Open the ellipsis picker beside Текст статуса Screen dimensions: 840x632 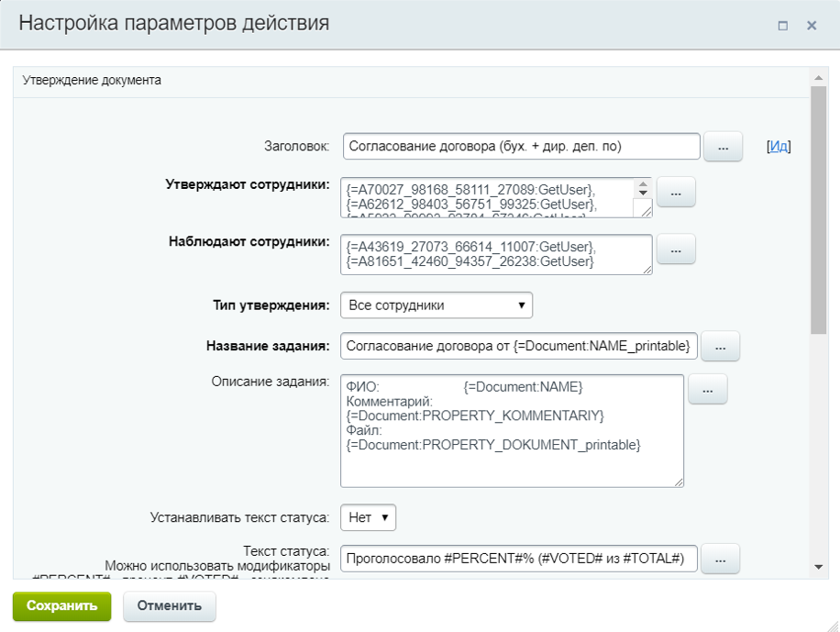[x=720, y=560]
